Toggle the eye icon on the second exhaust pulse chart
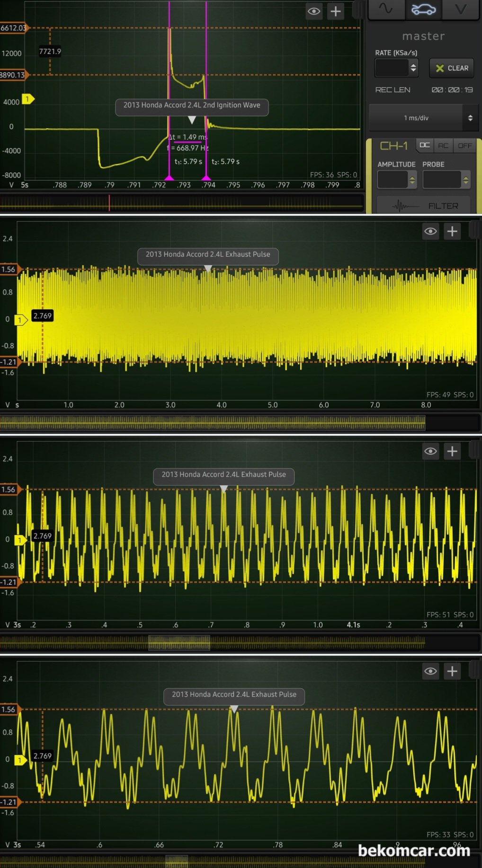The width and height of the screenshot is (482, 868). pyautogui.click(x=430, y=451)
